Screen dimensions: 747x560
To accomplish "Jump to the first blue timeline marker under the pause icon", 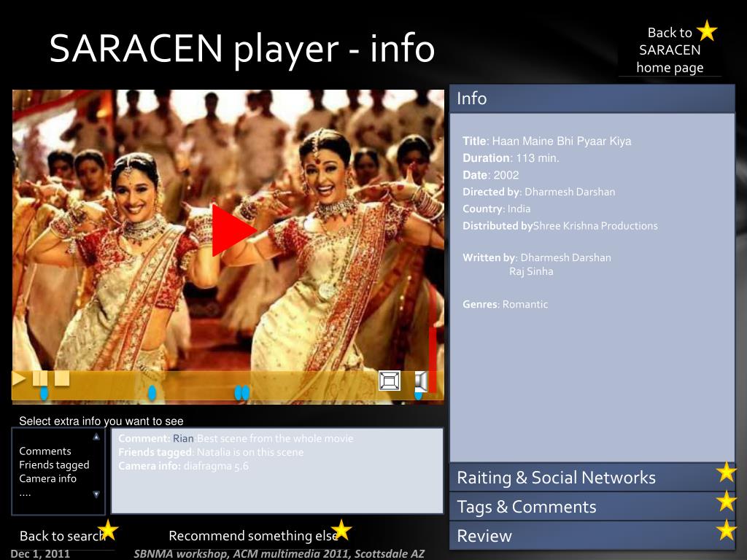I will click(x=44, y=393).
